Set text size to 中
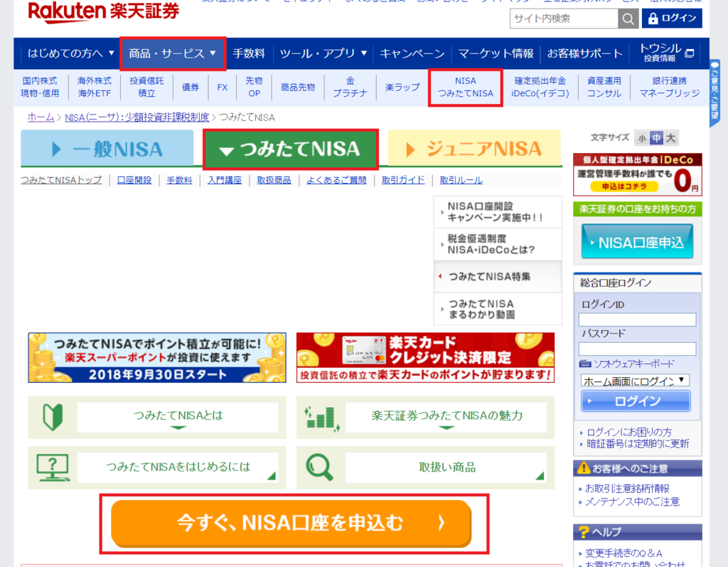Viewport: 728px width, 567px height. coord(656,138)
